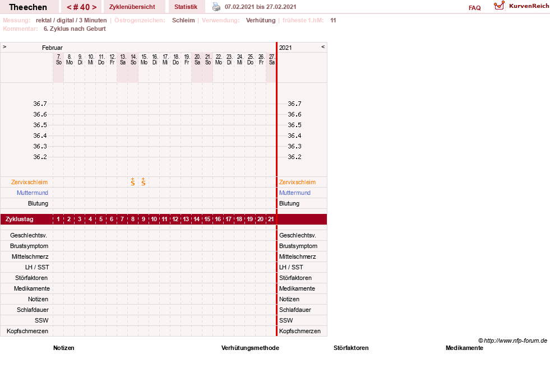
Task: Click the left 'Medikamente' row label
Action: (32, 288)
